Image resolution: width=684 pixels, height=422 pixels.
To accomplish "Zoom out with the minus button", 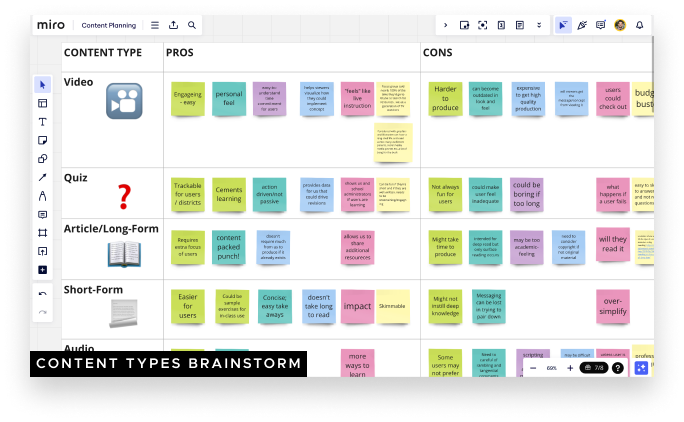I will click(533, 368).
